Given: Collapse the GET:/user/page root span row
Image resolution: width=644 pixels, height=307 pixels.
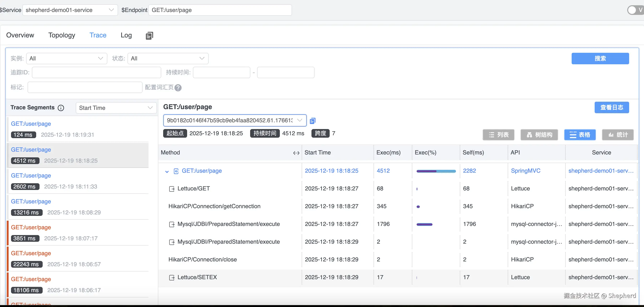Looking at the screenshot, I should point(167,171).
